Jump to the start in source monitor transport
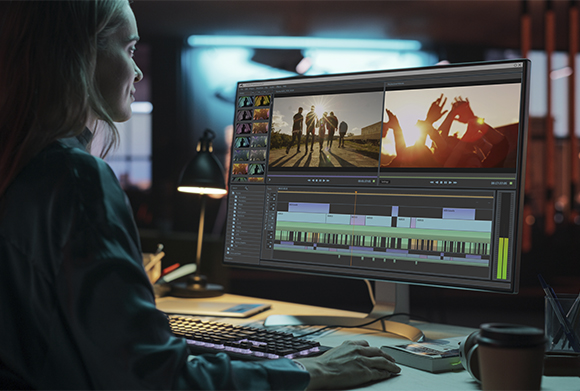Viewport: 580px width, 391px height. pos(309,181)
